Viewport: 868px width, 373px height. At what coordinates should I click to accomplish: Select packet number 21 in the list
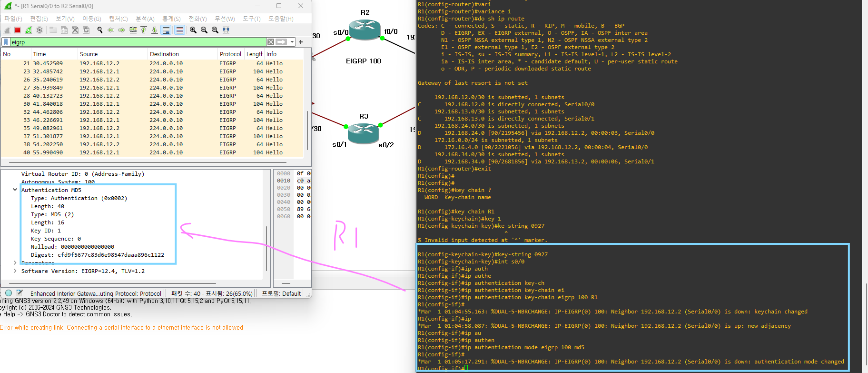pos(152,63)
